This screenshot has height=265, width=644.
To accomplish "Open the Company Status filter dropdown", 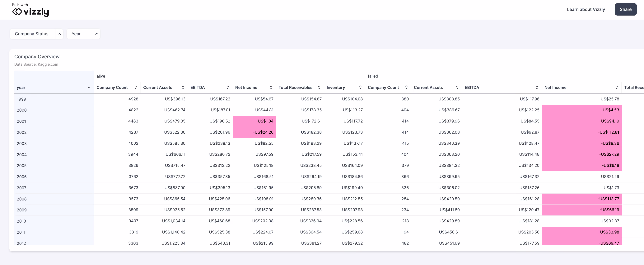I will 32,34.
